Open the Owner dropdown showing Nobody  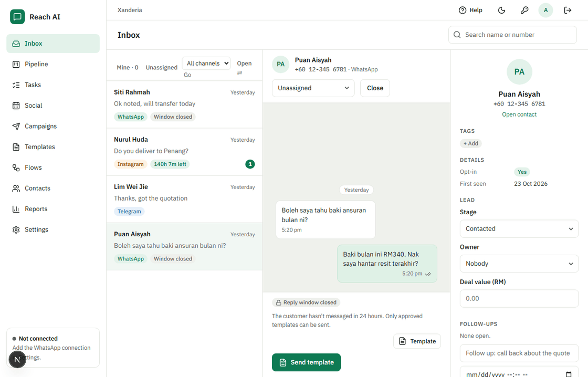[x=519, y=264]
